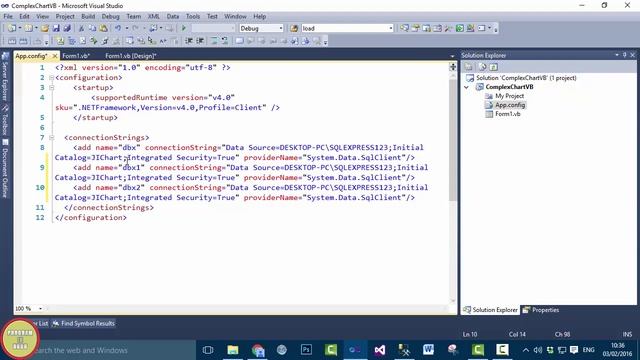Image resolution: width=640 pixels, height=360 pixels.
Task: Select Form1.vb in Solution Explorer
Action: point(507,114)
